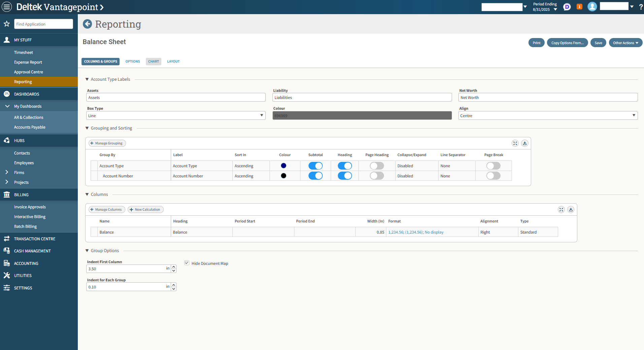
Task: Uncheck Hide Document Map checkbox
Action: tap(187, 263)
